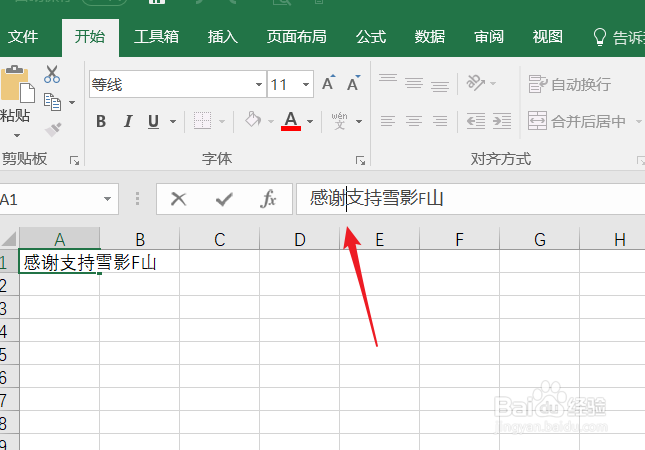The width and height of the screenshot is (645, 450).
Task: Click the Cut scissors icon
Action: (x=52, y=74)
